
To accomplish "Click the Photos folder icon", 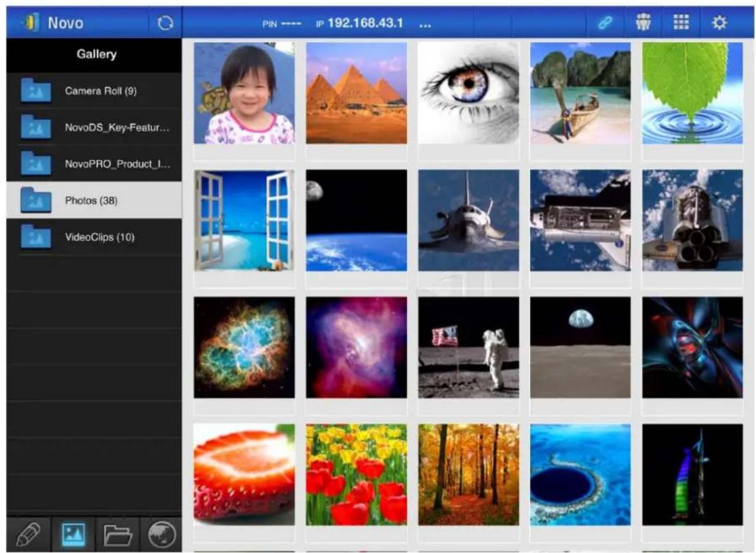I will click(36, 200).
